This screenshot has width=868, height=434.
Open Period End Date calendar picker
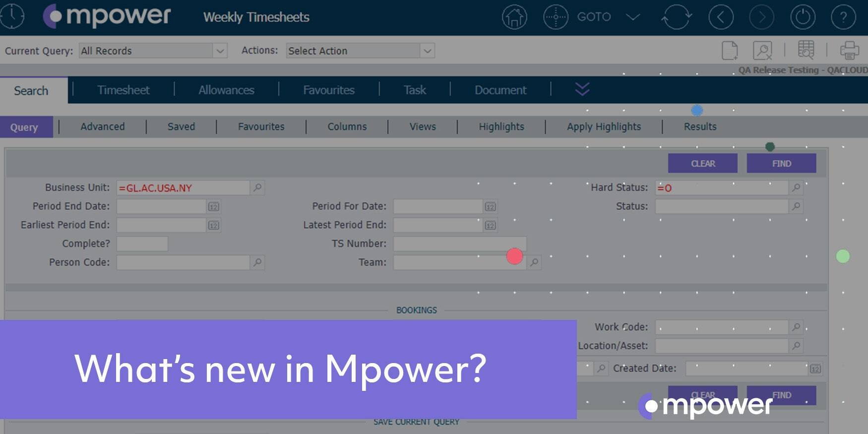(x=213, y=207)
